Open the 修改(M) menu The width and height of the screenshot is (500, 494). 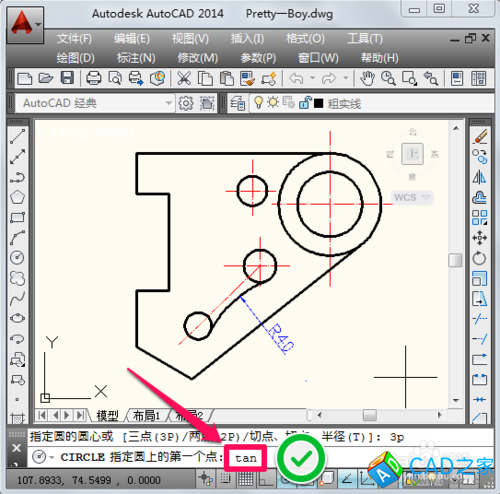198,58
